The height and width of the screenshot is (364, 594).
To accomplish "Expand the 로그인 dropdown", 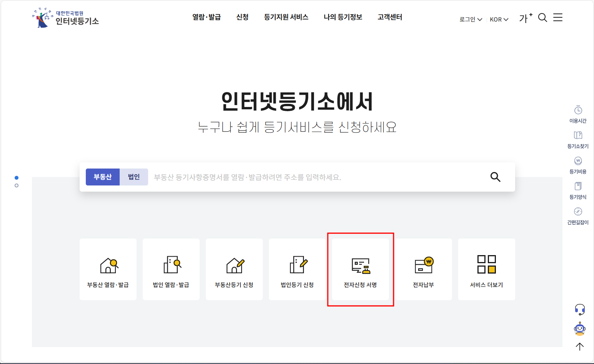I will 471,19.
